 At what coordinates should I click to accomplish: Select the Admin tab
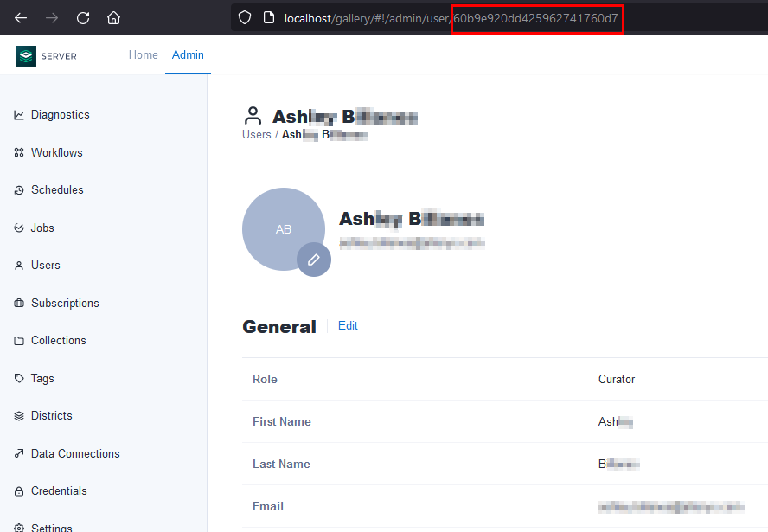pos(188,54)
